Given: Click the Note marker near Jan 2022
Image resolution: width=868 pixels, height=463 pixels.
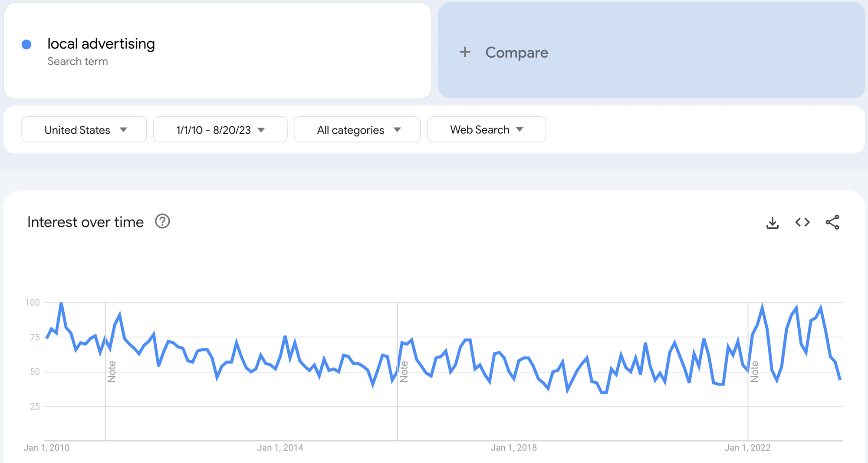Looking at the screenshot, I should click(x=754, y=371).
